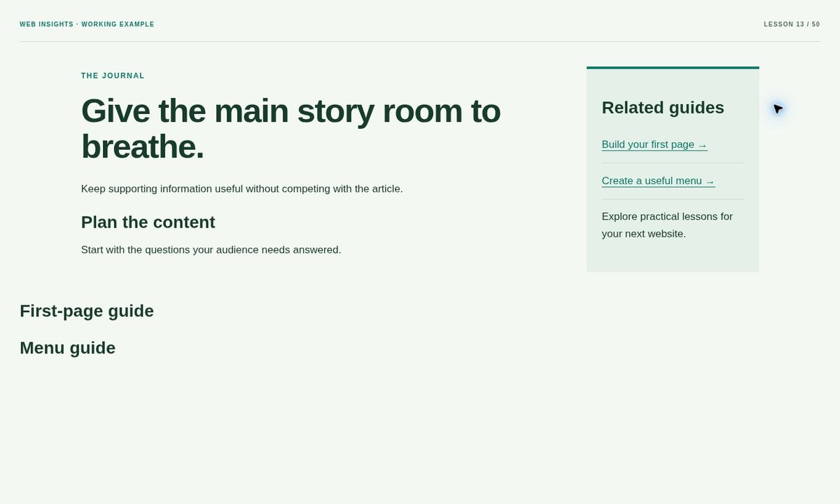Image resolution: width=840 pixels, height=504 pixels.
Task: Click the 'WEB INSIGHTS · WORKING EXAMPLE' header text
Action: coord(87,24)
